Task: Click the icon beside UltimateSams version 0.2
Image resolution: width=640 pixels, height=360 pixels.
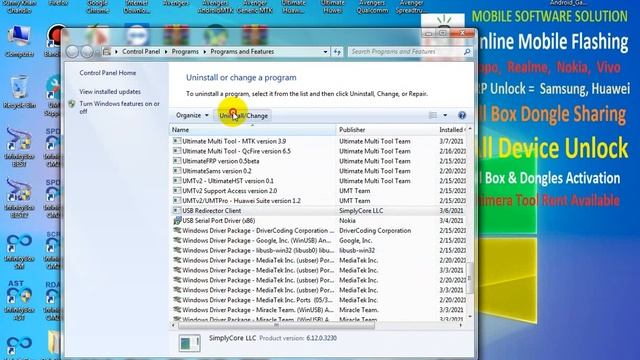Action: tap(177, 171)
